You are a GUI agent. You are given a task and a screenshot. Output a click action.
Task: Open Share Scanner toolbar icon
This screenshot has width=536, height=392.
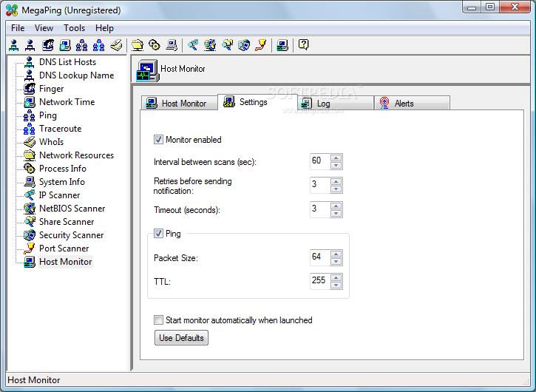pos(227,45)
